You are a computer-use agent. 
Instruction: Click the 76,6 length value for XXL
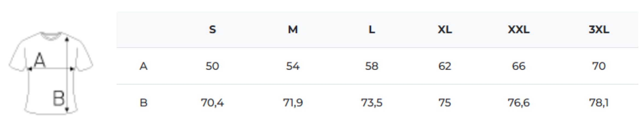pos(519,103)
